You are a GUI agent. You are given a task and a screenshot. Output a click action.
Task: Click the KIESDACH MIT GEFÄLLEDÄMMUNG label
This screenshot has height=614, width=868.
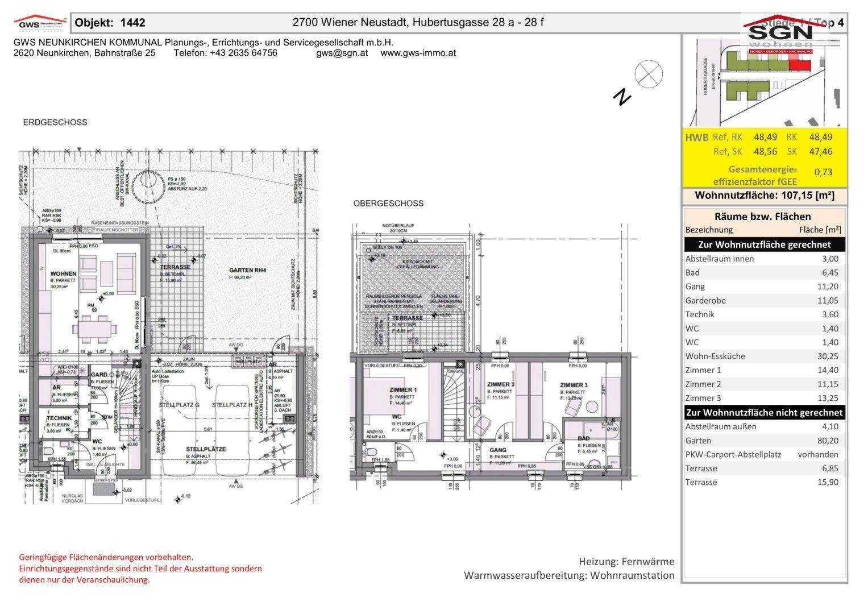click(x=417, y=264)
